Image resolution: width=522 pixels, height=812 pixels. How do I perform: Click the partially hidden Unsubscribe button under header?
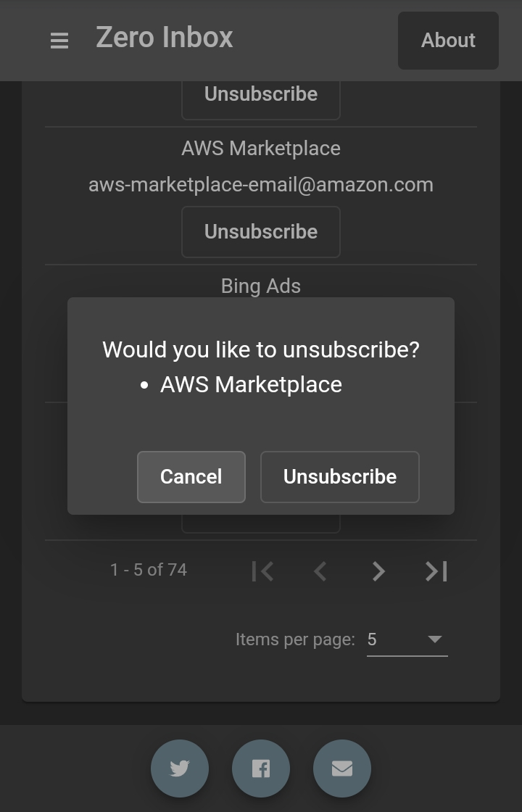click(x=261, y=98)
